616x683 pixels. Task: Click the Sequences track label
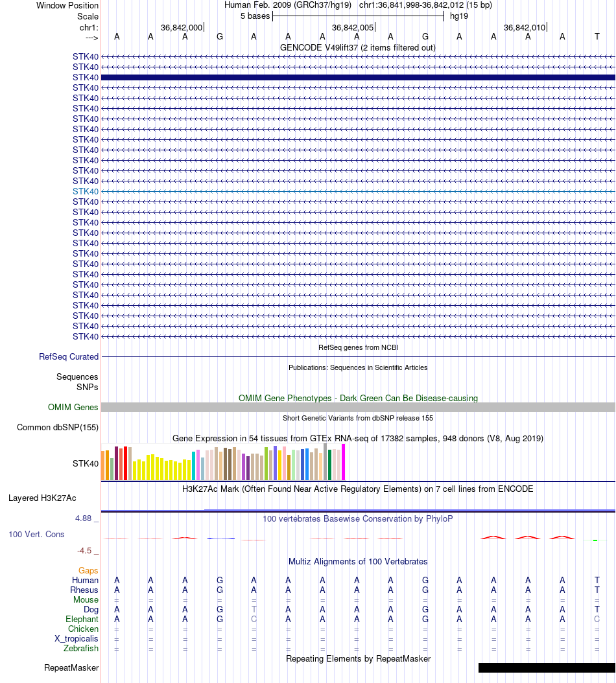coord(77,376)
